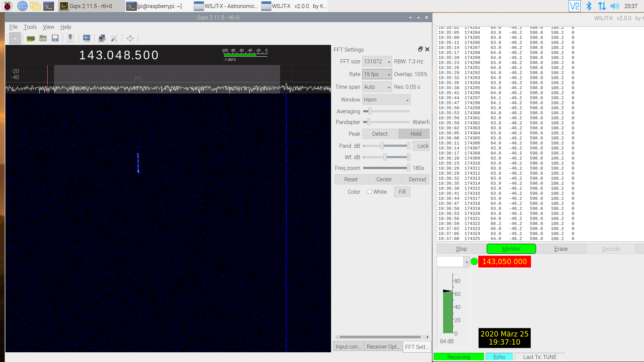Click the green status indicator in WSJT-X
This screenshot has width=644, height=362.
point(474,261)
